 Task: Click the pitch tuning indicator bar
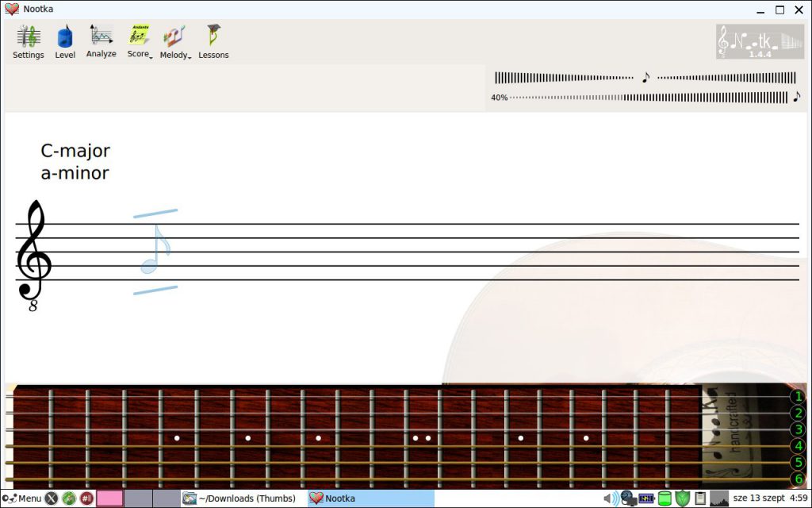pyautogui.click(x=563, y=78)
